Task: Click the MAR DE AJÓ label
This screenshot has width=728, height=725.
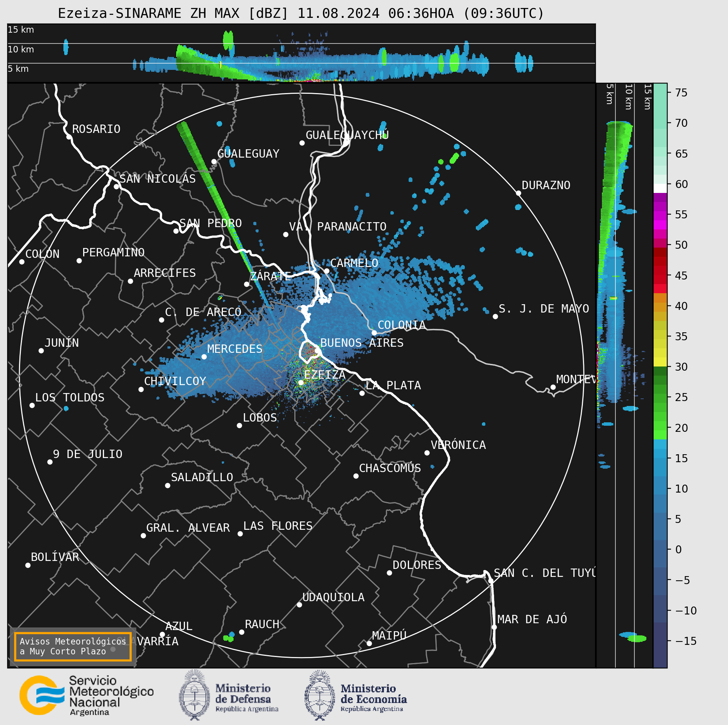Action: (532, 619)
